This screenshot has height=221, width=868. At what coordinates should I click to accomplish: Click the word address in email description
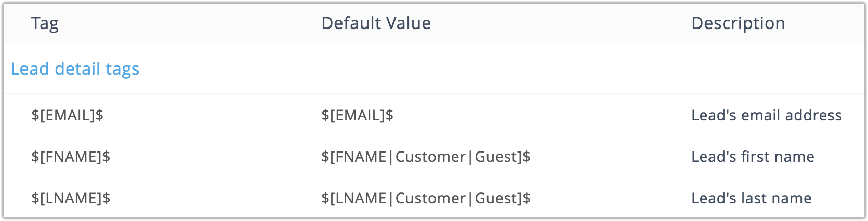[813, 115]
